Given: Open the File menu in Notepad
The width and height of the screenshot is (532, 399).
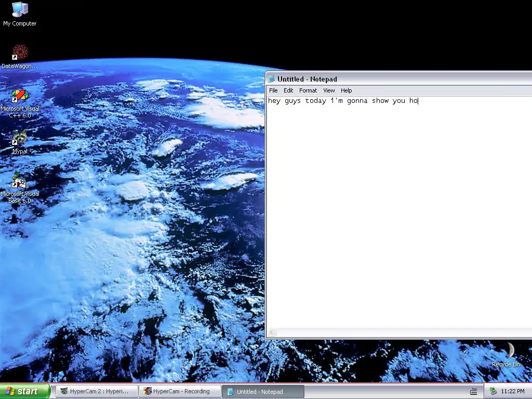Looking at the screenshot, I should click(x=273, y=90).
